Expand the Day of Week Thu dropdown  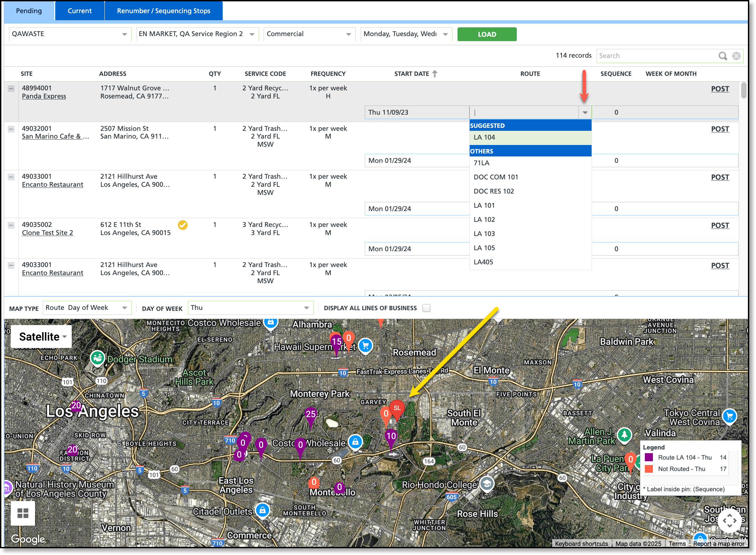[306, 308]
